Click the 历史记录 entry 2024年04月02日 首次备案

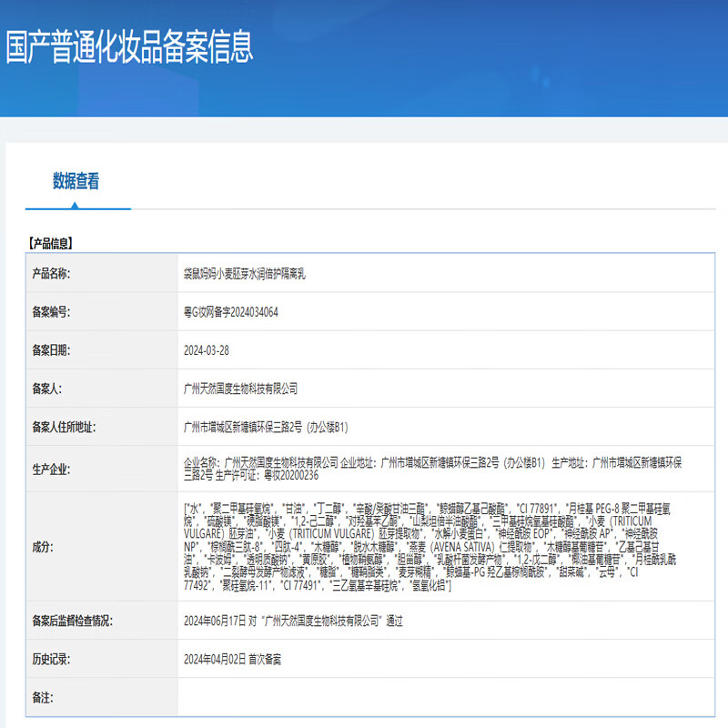click(232, 659)
